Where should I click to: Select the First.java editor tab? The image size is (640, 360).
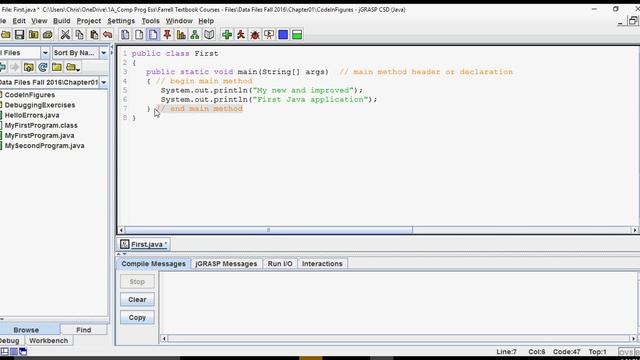click(144, 244)
